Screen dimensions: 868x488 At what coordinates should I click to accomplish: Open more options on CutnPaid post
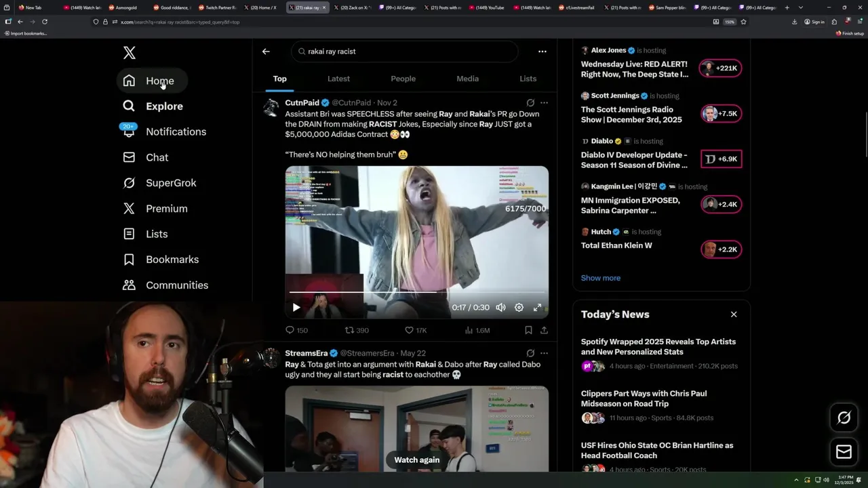coord(544,103)
